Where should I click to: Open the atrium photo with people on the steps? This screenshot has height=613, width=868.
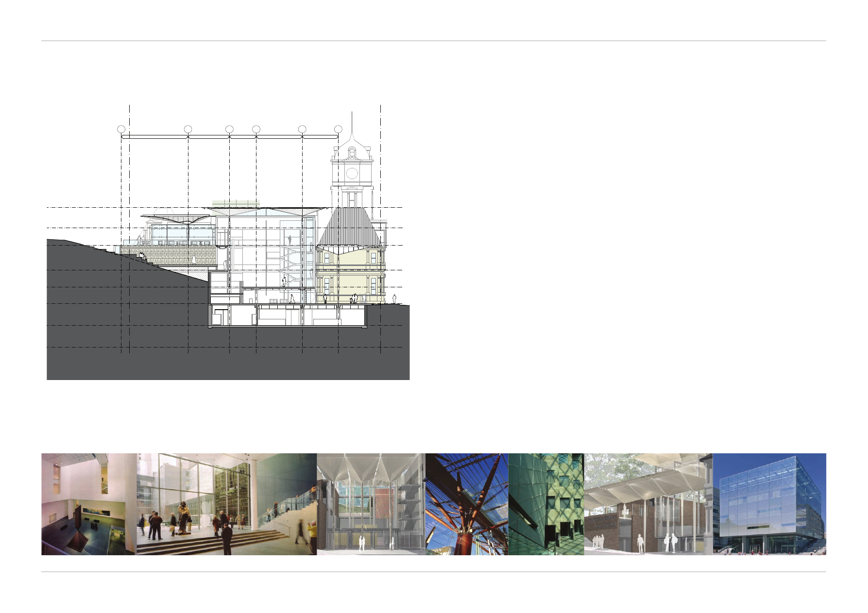(x=226, y=504)
